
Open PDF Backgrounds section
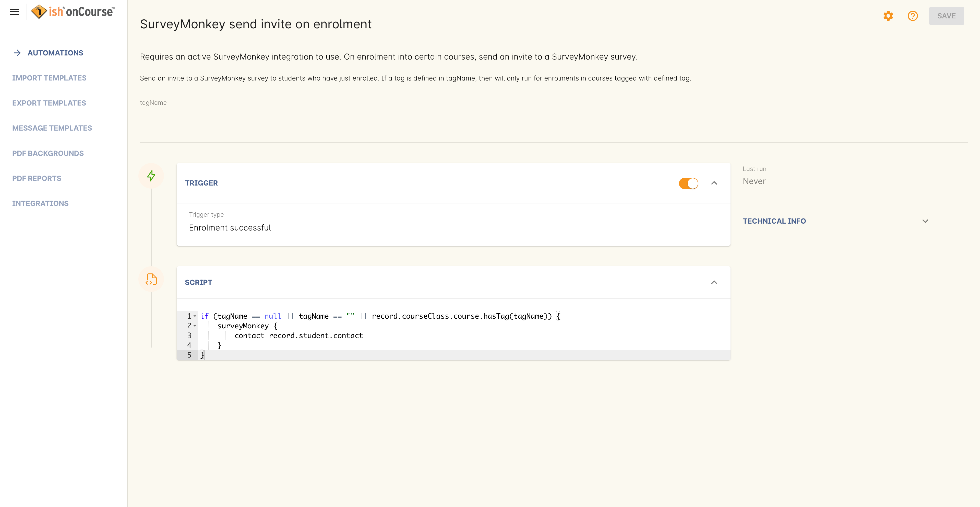coord(48,153)
